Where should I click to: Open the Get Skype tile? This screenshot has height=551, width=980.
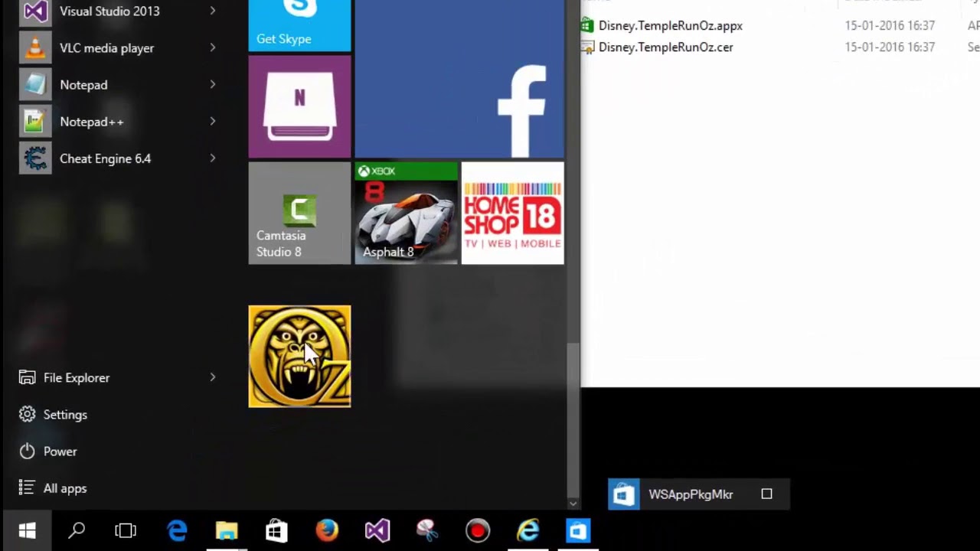coord(299,25)
